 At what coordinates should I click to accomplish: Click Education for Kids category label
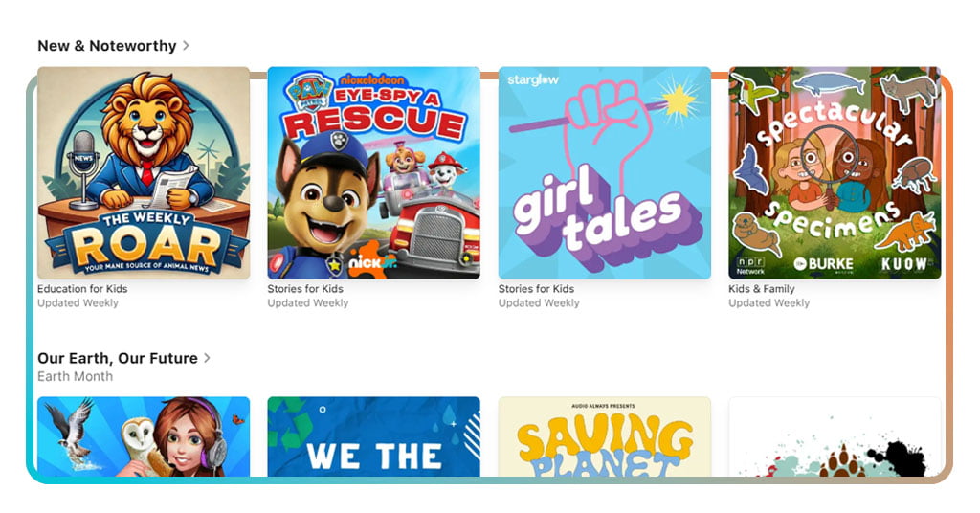tap(82, 289)
